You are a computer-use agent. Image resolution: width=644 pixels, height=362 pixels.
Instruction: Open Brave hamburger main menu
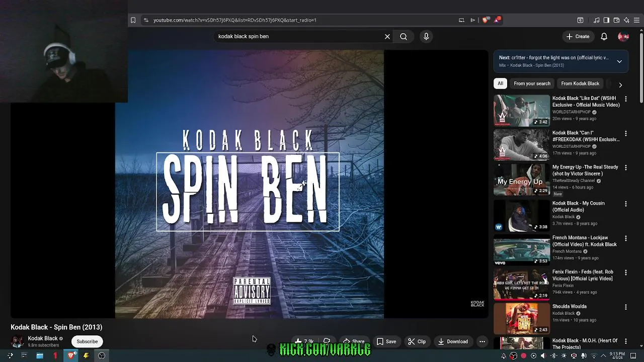tap(636, 20)
